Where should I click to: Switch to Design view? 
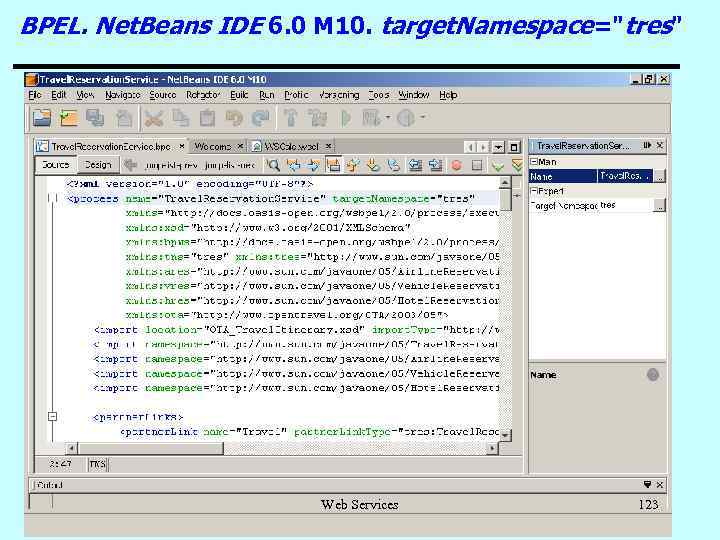coord(98,165)
